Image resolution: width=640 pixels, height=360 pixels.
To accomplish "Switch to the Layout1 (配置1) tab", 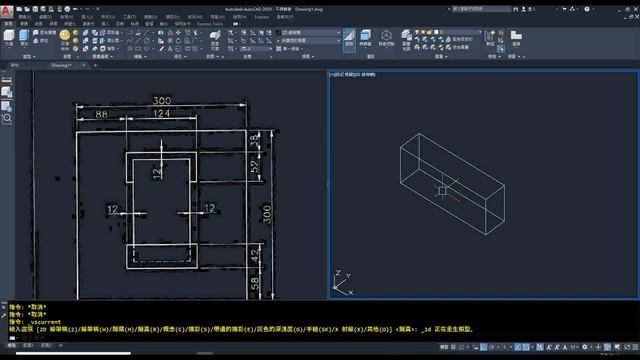I will click(27, 346).
